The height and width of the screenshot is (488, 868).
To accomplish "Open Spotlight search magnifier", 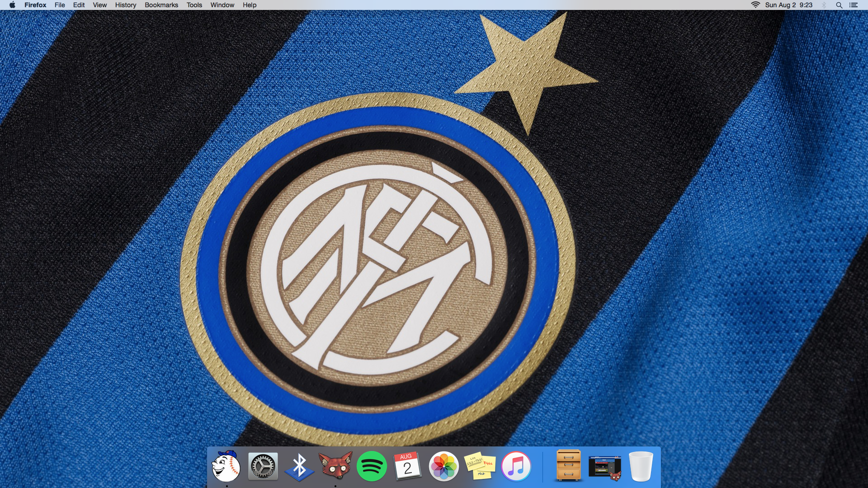I will point(839,5).
